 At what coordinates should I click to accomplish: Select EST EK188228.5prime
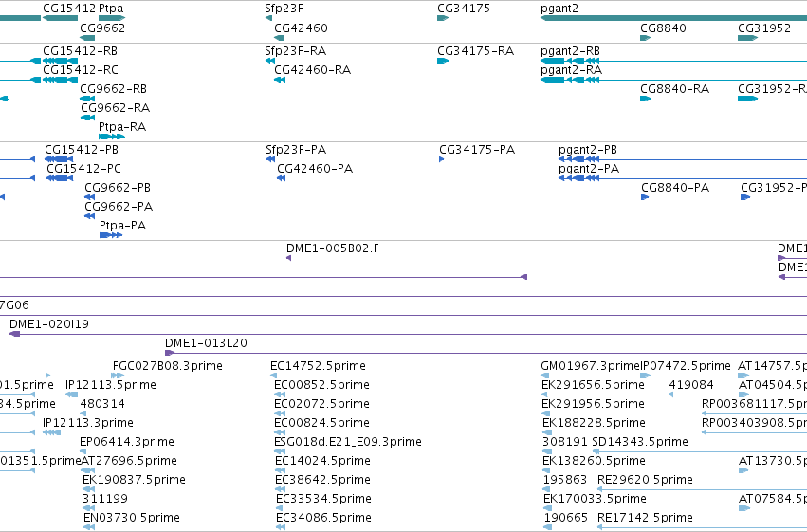[x=546, y=432]
